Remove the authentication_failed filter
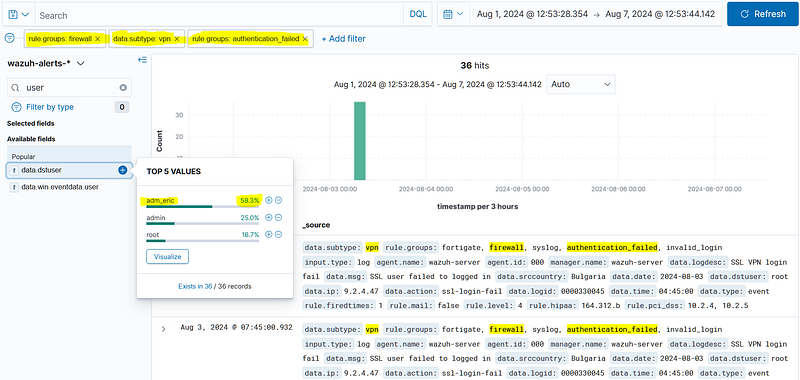 [x=305, y=39]
